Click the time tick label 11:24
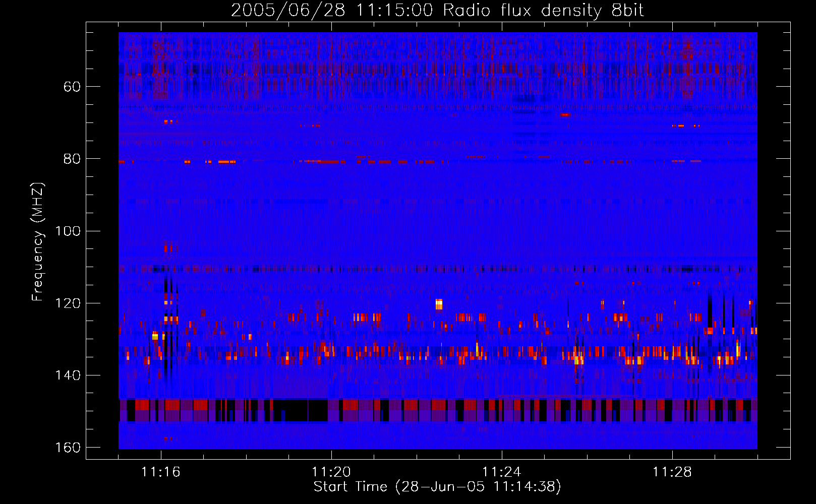This screenshot has width=816, height=504. tap(502, 472)
